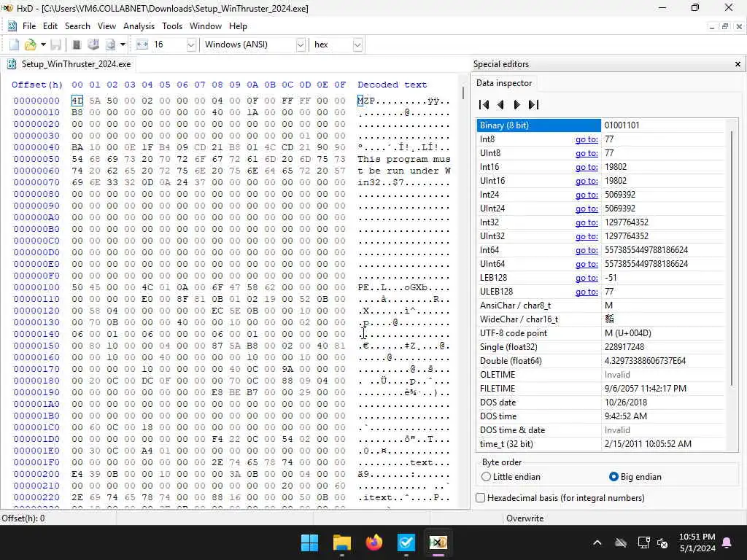
Task: Close the inner document window
Action: pos(739,27)
